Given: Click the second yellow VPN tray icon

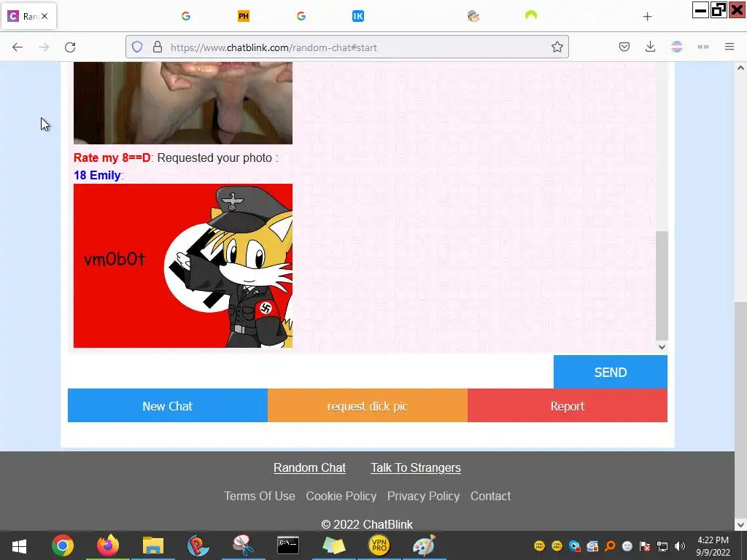Looking at the screenshot, I should (557, 545).
